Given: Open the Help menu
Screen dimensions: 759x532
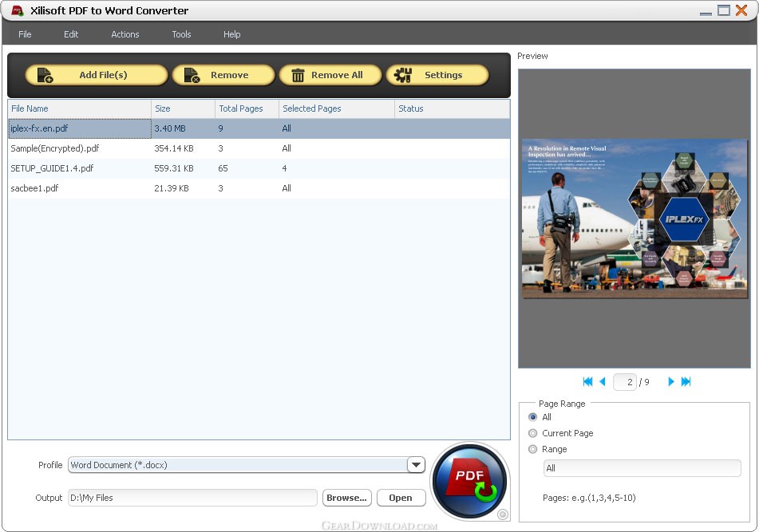Looking at the screenshot, I should click(232, 34).
